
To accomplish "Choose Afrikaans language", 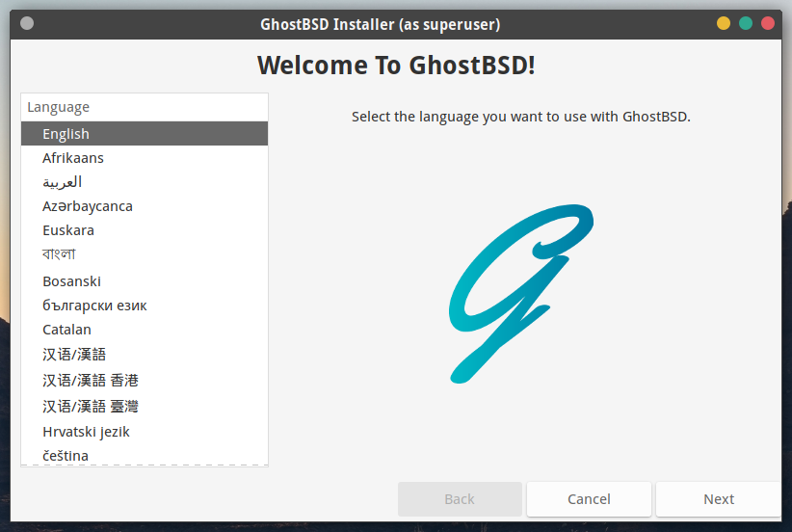I will tap(145, 158).
